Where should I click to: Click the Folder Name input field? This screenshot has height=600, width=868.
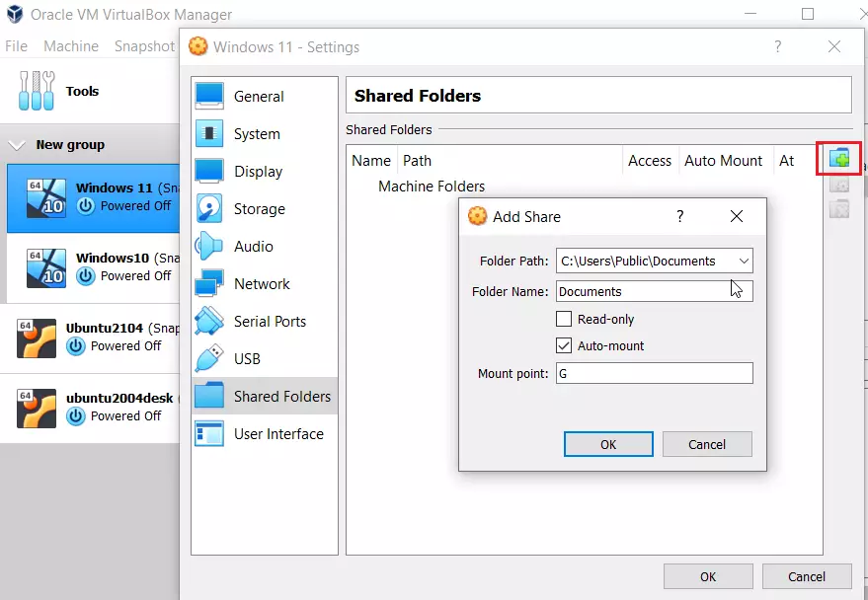[x=655, y=291]
